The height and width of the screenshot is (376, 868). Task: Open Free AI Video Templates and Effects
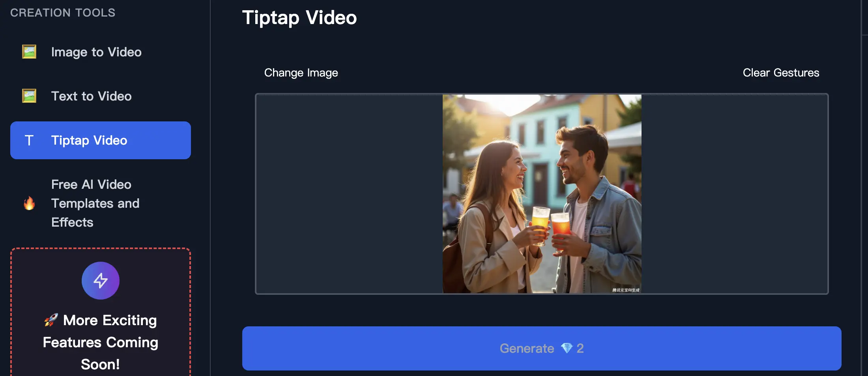pos(95,203)
